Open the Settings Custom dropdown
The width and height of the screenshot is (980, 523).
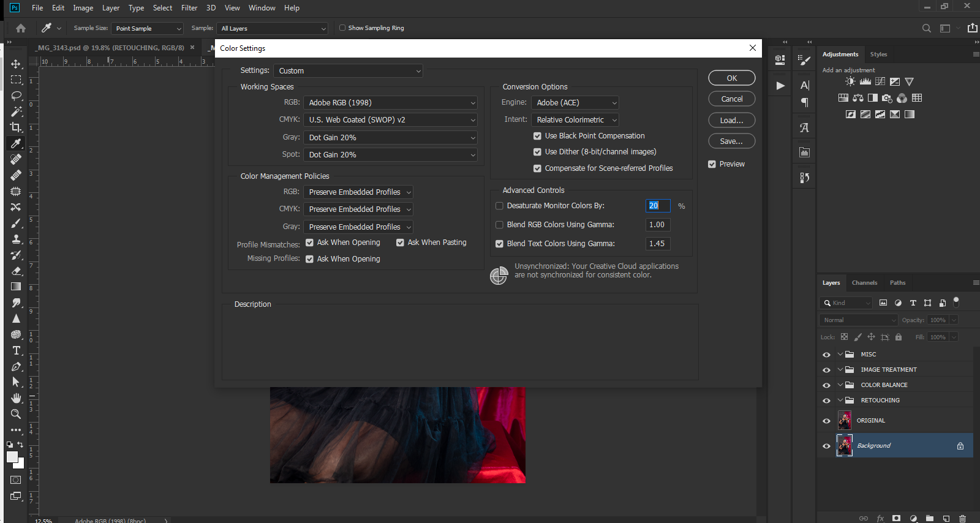(x=348, y=71)
